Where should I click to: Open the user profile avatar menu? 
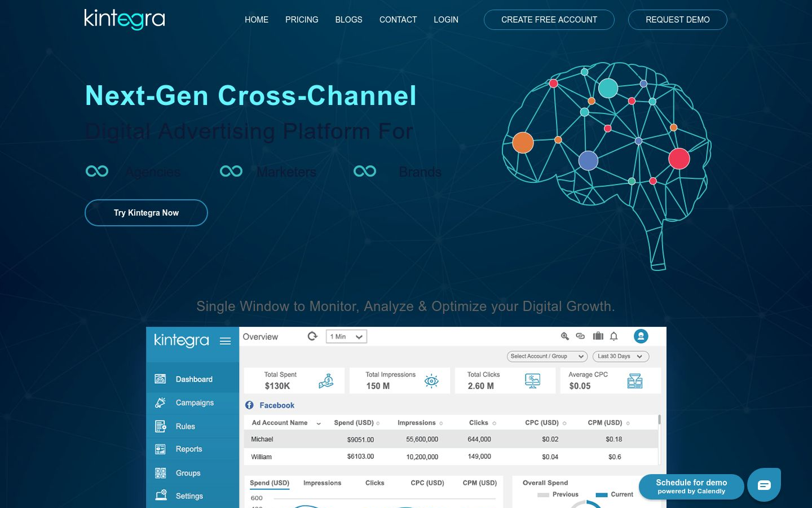click(641, 336)
